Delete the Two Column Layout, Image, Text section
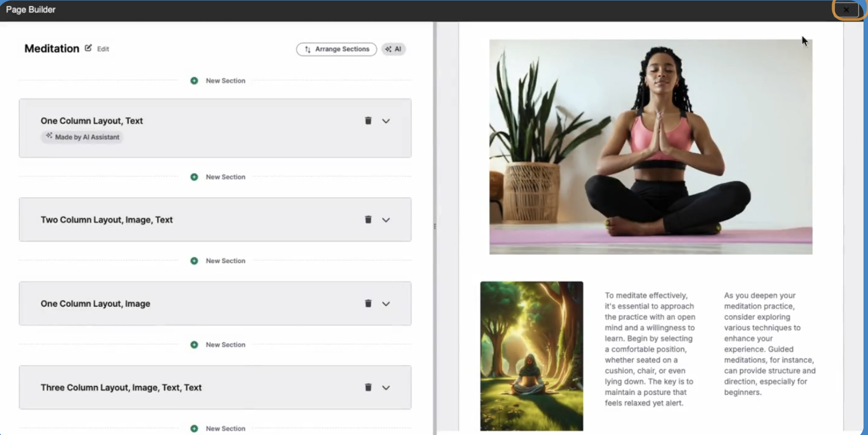Screen dimensions: 868x435 pyautogui.click(x=368, y=219)
